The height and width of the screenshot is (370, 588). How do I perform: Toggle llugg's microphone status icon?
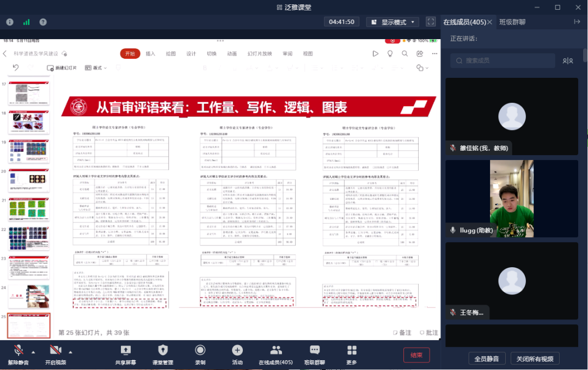[452, 230]
